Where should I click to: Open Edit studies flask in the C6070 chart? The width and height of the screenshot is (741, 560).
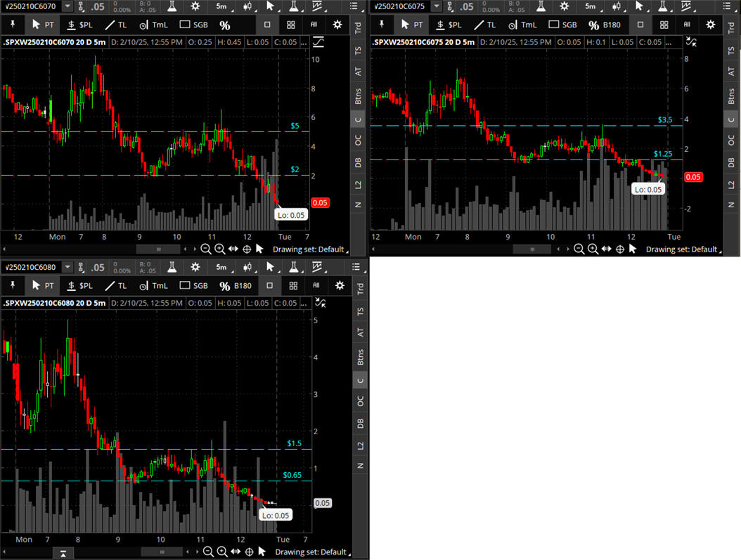pyautogui.click(x=172, y=6)
